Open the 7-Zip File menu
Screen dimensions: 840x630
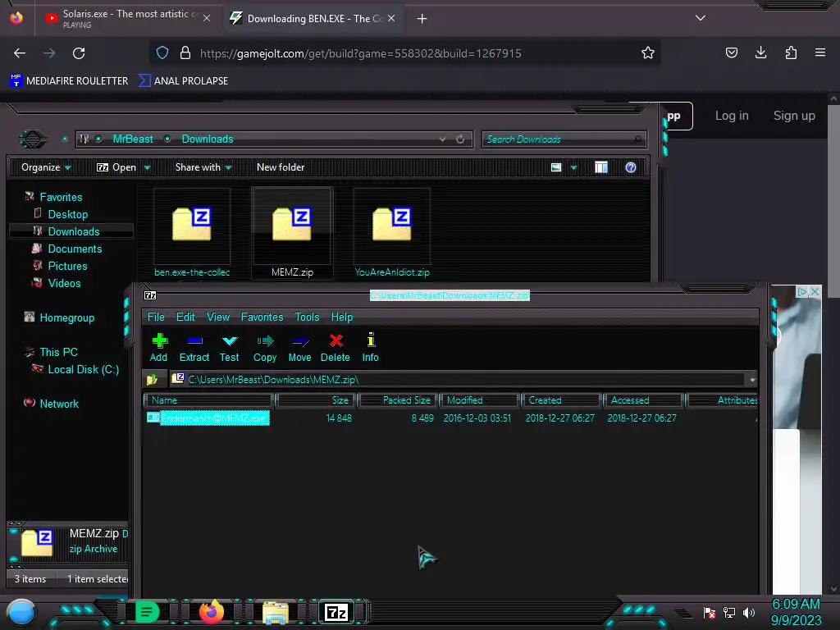pyautogui.click(x=156, y=317)
